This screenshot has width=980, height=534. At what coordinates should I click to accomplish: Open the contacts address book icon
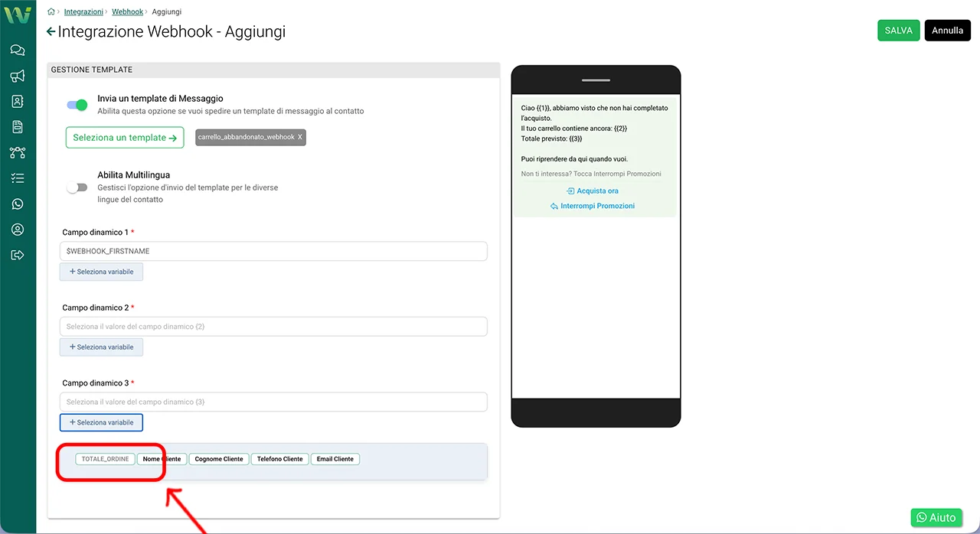pos(18,102)
